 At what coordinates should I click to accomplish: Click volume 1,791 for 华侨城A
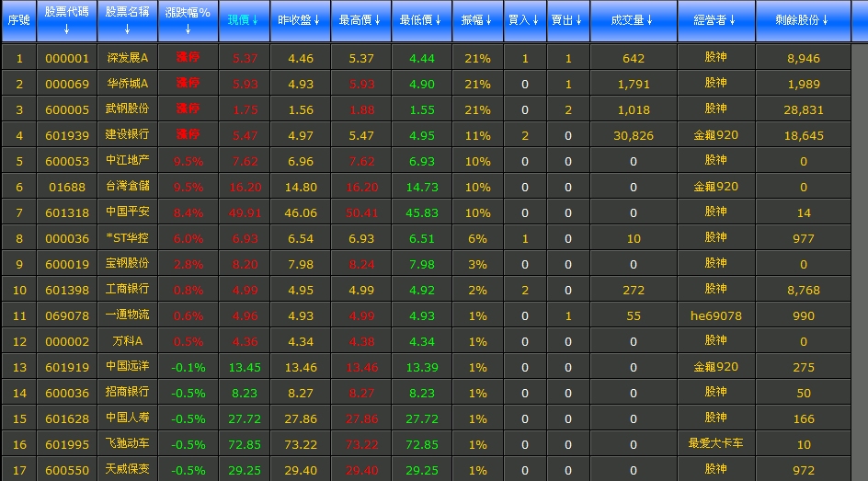pos(634,84)
